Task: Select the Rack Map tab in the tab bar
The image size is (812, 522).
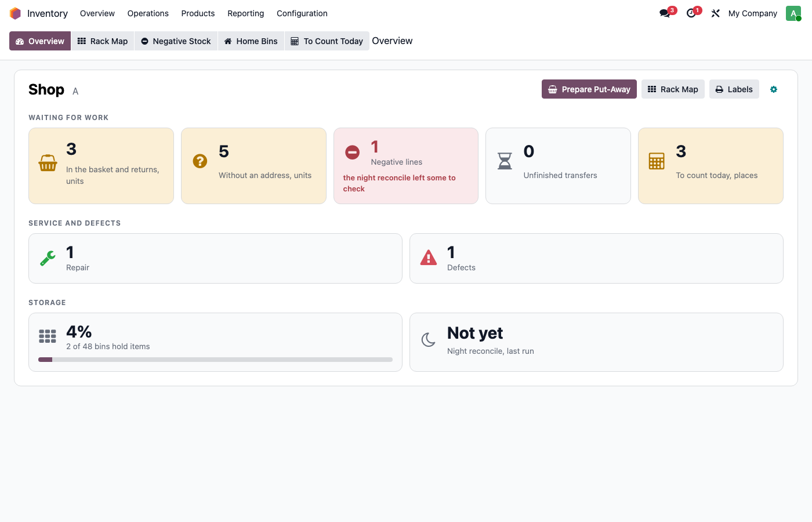Action: tap(103, 41)
